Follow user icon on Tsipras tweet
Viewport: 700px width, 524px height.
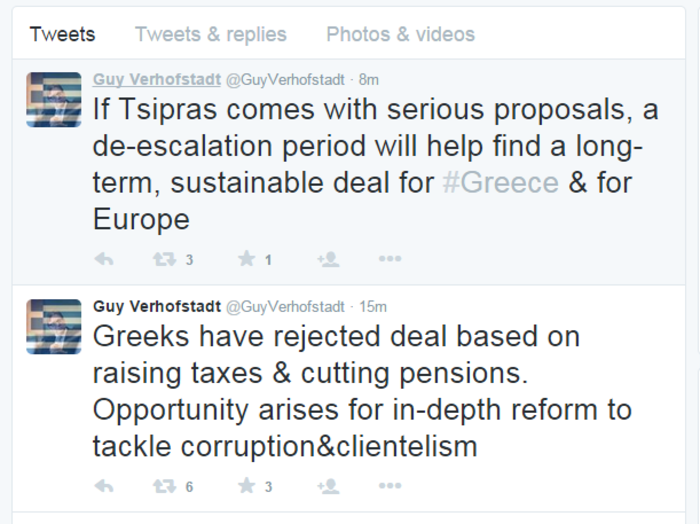(328, 259)
